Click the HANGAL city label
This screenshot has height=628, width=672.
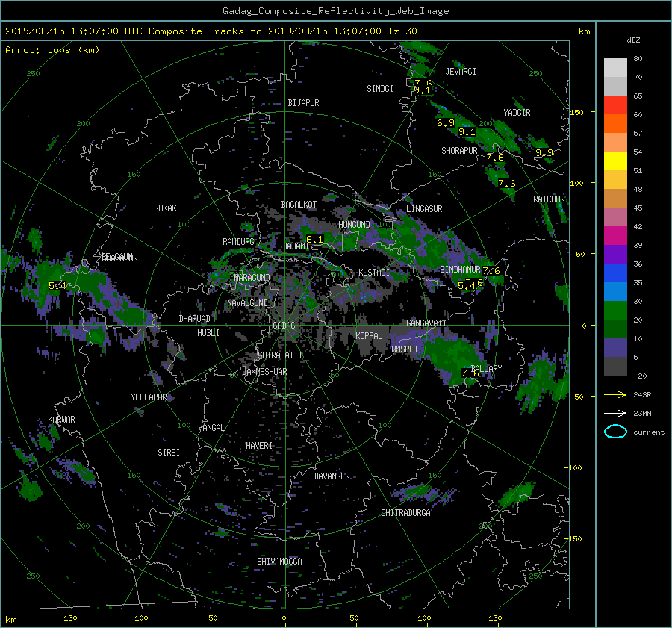(x=211, y=428)
